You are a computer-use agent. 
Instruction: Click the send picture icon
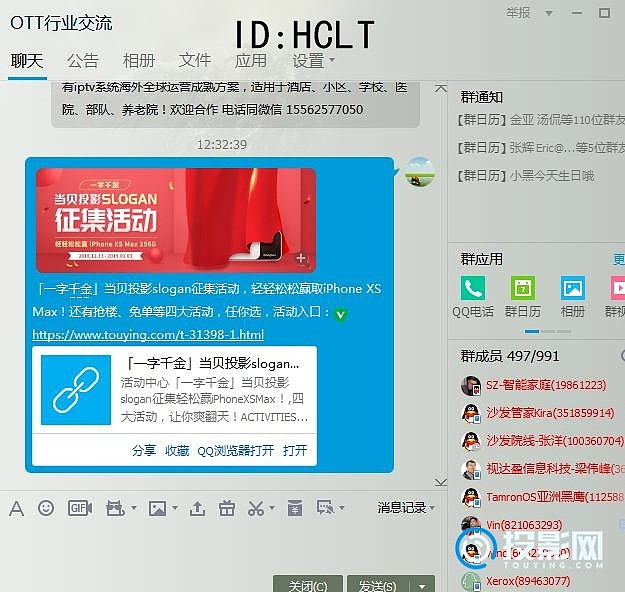tap(157, 508)
